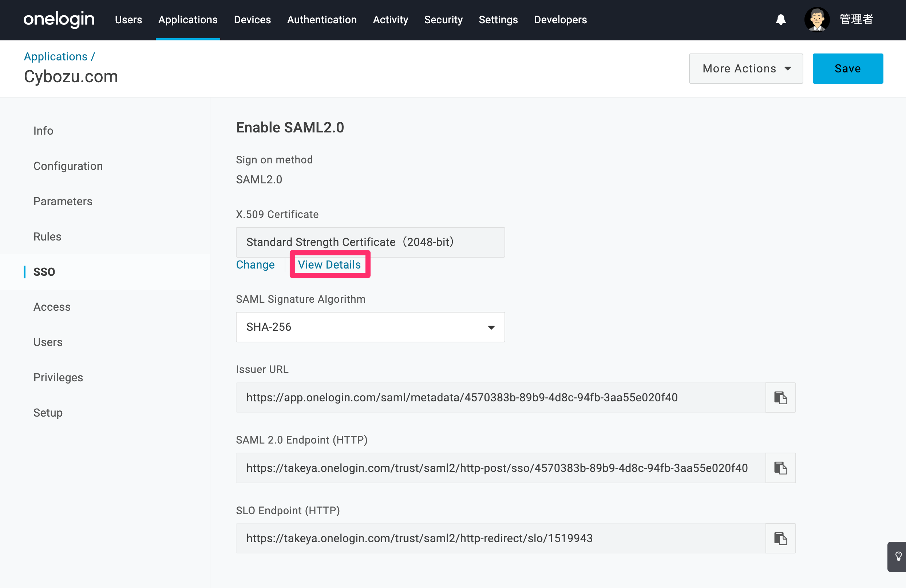
Task: Go back via Applications breadcrumb link
Action: (x=56, y=56)
